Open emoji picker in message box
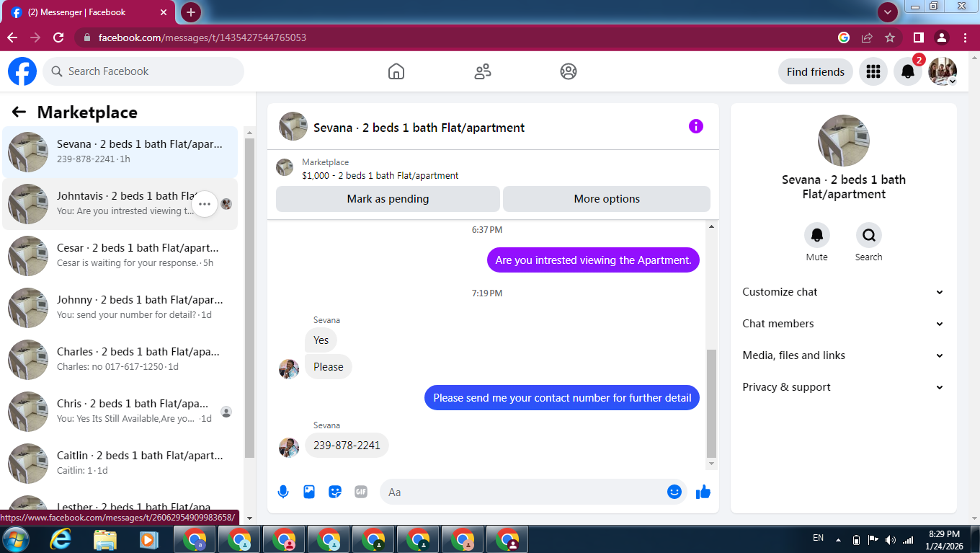 (674, 492)
